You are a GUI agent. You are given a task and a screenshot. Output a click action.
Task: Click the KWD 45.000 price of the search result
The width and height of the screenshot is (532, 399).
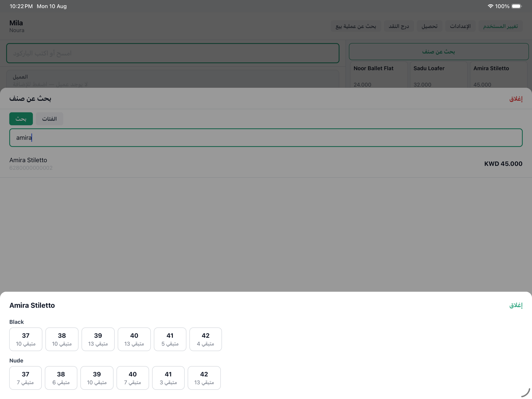click(503, 164)
